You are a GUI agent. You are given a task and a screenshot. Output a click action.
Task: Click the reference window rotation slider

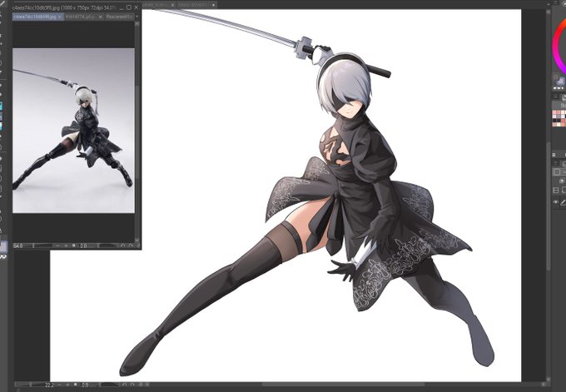click(x=107, y=246)
